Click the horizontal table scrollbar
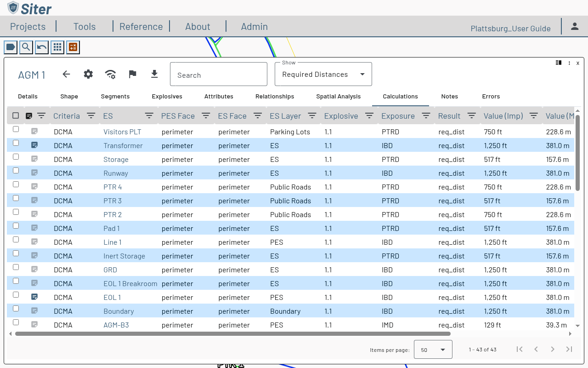This screenshot has height=368, width=588. pyautogui.click(x=233, y=333)
